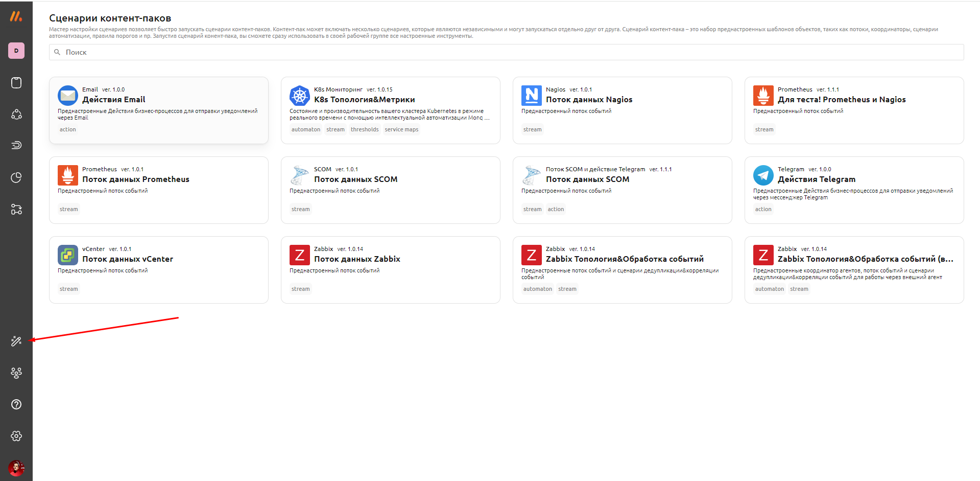Open the pink D workspace badge
The image size is (980, 481).
16,51
